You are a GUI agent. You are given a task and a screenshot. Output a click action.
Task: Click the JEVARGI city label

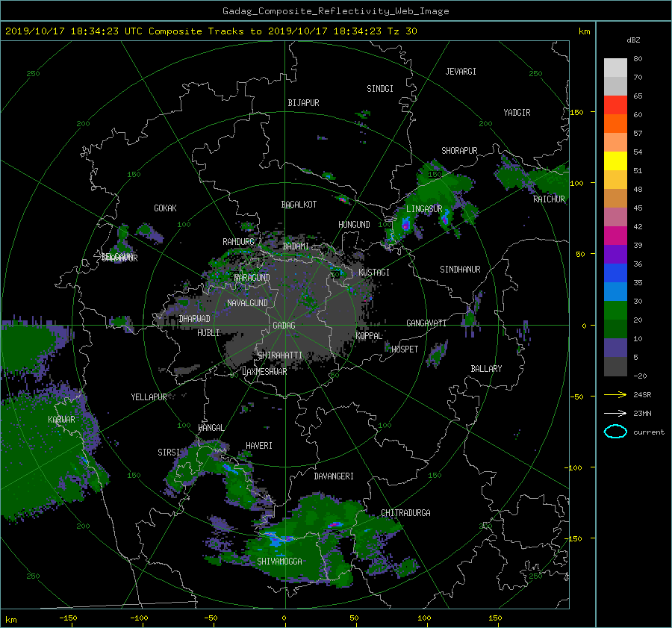click(x=461, y=72)
